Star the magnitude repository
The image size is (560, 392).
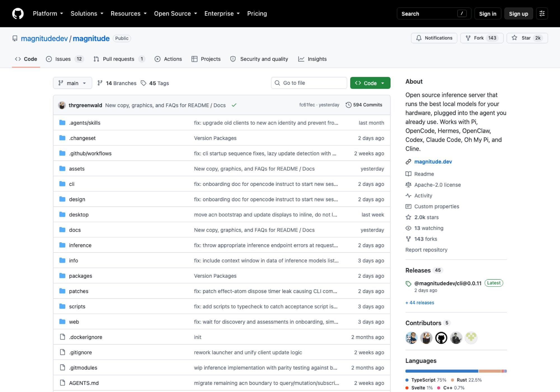pos(527,38)
